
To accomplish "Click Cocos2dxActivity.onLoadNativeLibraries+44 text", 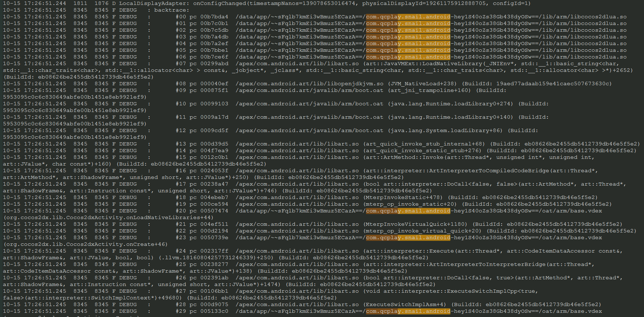I will click(x=109, y=217).
